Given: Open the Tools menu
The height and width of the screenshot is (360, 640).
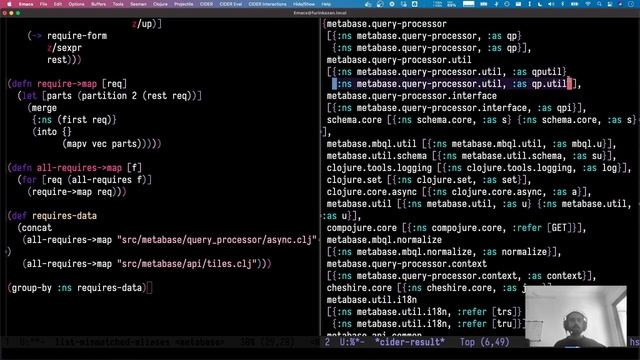Looking at the screenshot, I should (x=118, y=4).
